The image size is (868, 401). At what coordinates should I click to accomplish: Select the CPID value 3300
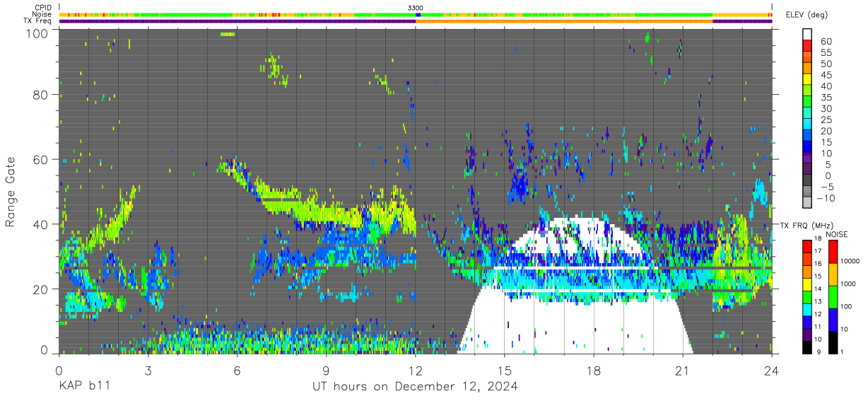pos(416,7)
